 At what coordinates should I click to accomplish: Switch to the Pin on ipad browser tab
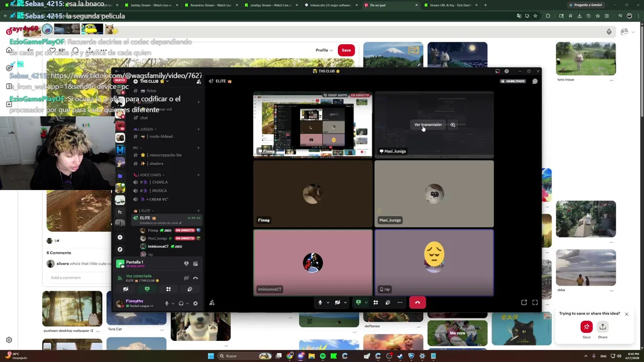point(392,5)
